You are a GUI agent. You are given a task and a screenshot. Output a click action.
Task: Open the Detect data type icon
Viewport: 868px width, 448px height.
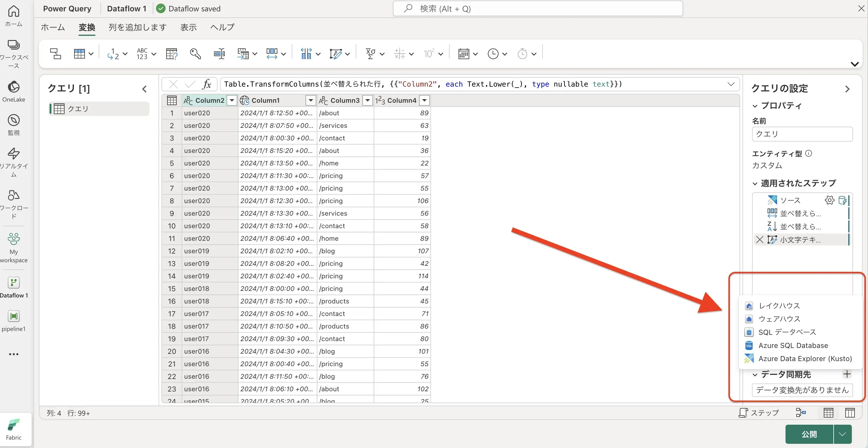coord(171,53)
